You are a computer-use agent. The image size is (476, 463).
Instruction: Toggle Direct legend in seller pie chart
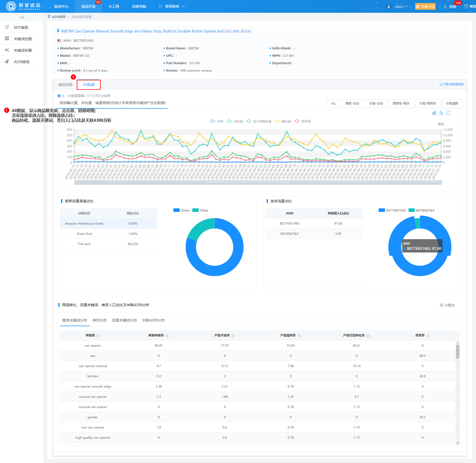182,210
